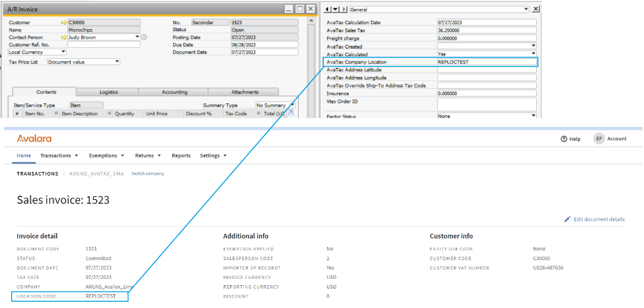Open the Summary Type dropdown

coord(292,105)
